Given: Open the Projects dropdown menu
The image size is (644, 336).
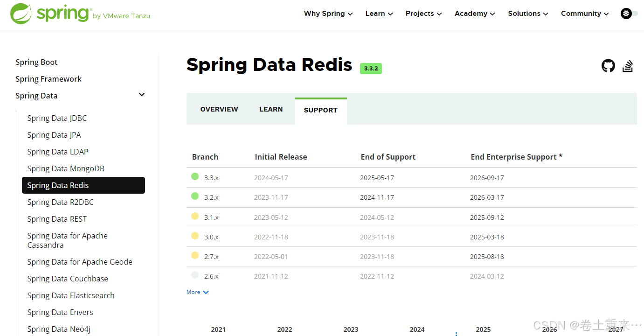Looking at the screenshot, I should tap(423, 14).
